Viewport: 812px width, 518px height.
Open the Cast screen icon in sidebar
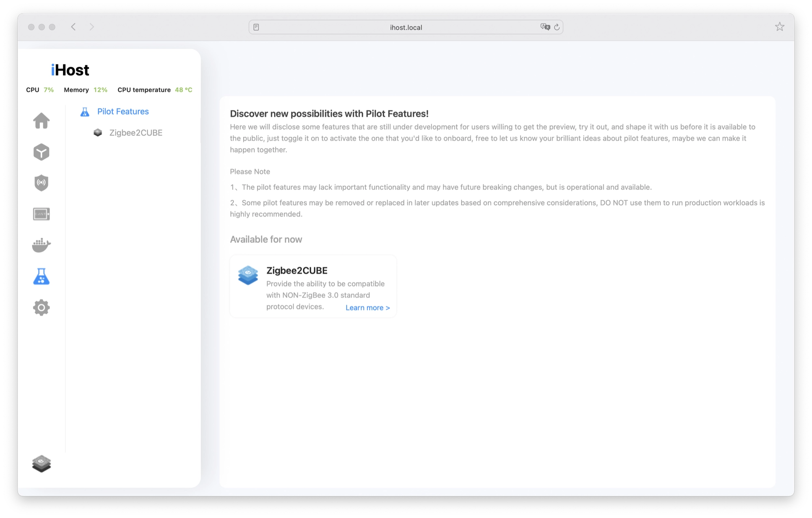click(41, 214)
